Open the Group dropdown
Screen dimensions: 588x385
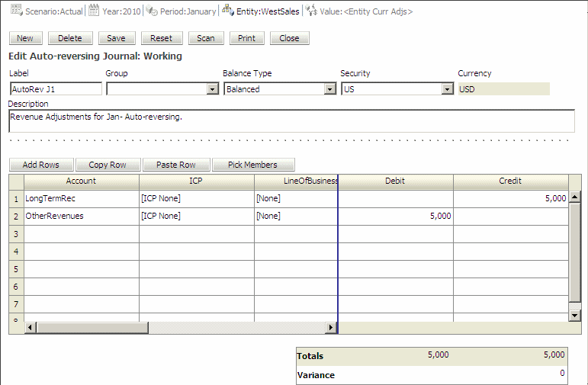pos(212,89)
